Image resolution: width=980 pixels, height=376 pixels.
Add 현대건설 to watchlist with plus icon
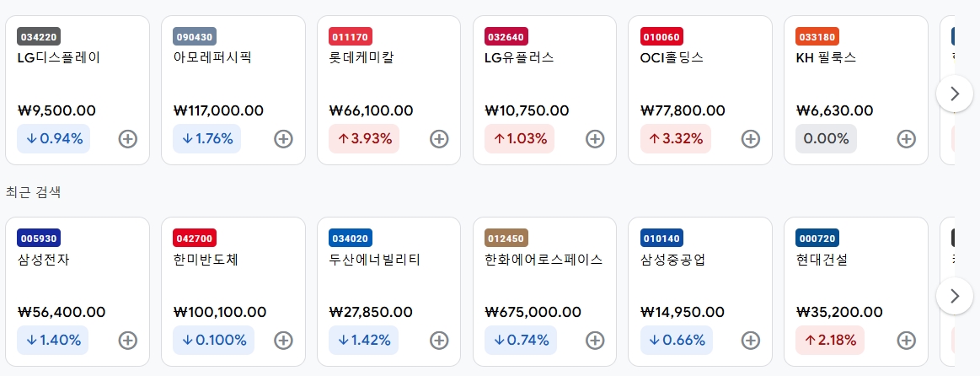tap(906, 341)
